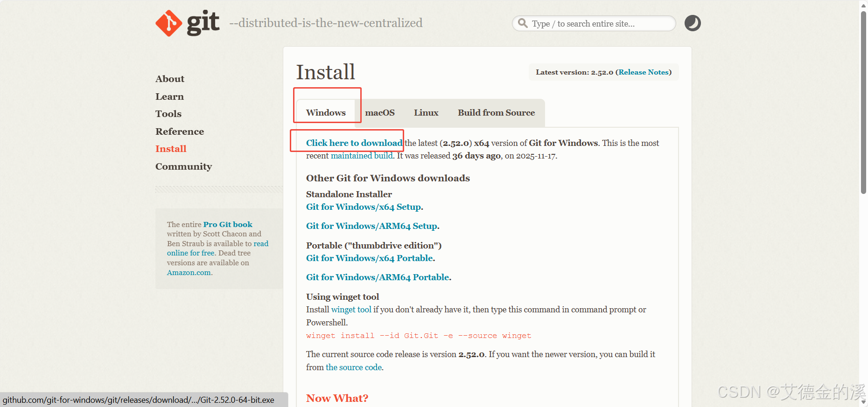Click the orange Git diamond logo icon

coord(168,23)
